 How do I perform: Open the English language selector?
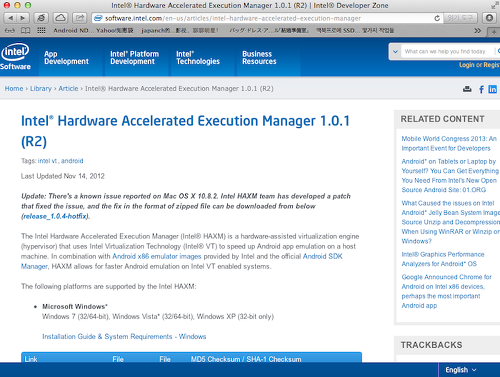(x=461, y=370)
